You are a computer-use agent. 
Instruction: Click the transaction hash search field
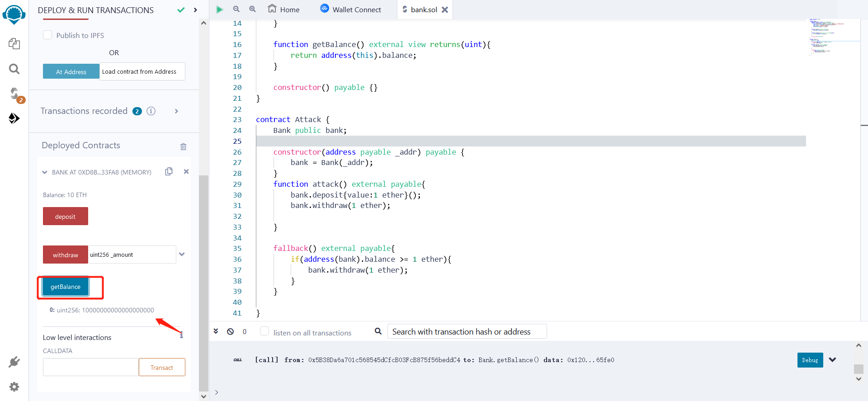point(467,331)
